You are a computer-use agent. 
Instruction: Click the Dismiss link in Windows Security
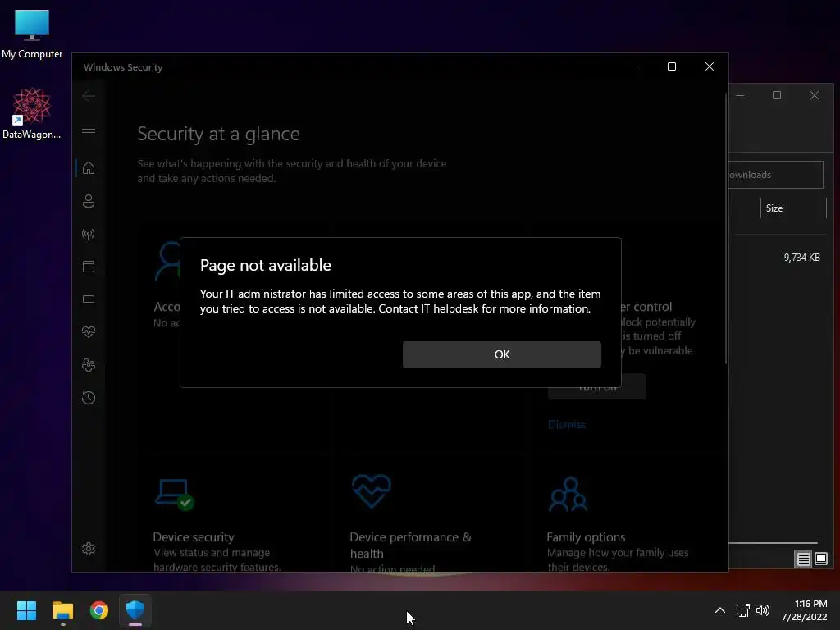(x=566, y=424)
